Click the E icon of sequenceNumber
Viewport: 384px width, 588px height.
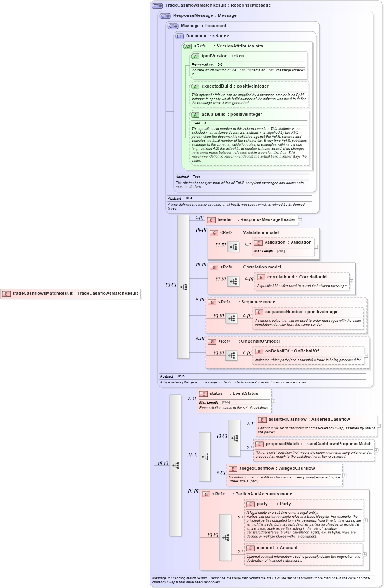(259, 312)
